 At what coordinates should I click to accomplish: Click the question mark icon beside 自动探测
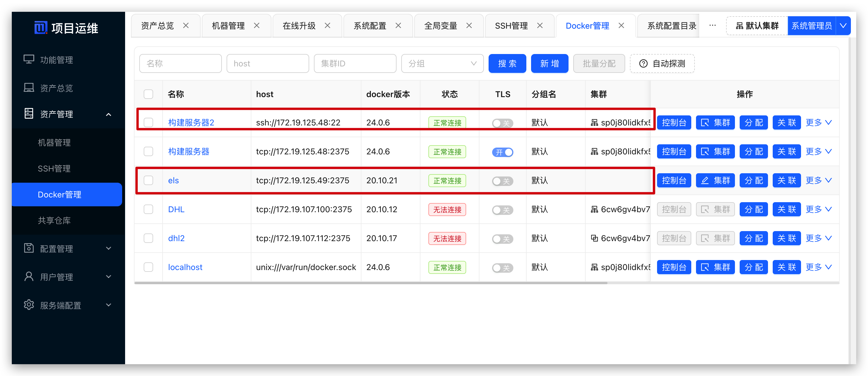click(643, 64)
